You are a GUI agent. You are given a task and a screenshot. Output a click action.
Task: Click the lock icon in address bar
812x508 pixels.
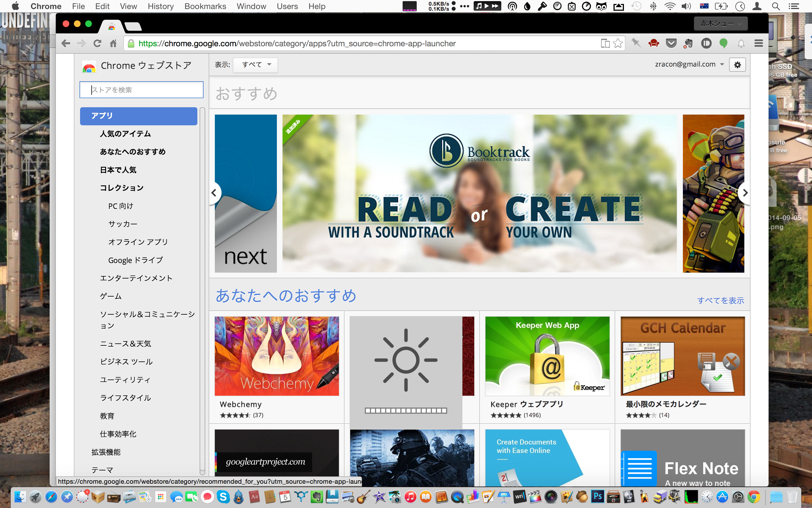point(131,43)
